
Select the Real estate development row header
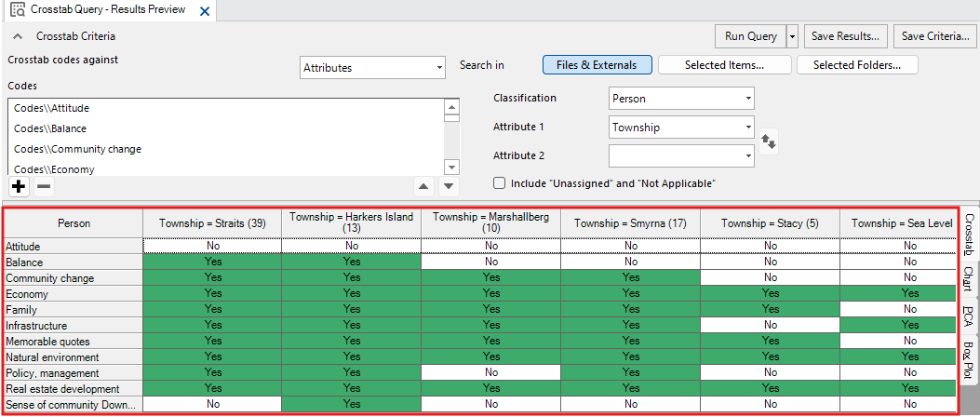(x=74, y=389)
